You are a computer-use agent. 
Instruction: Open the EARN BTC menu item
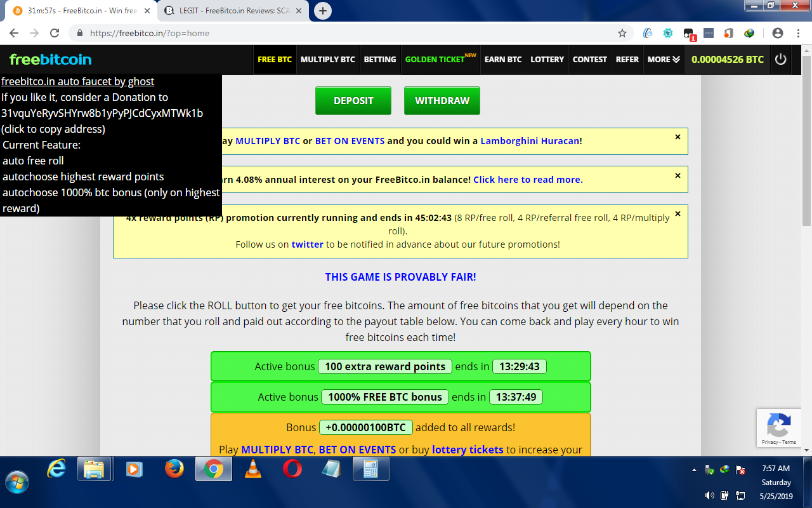503,59
